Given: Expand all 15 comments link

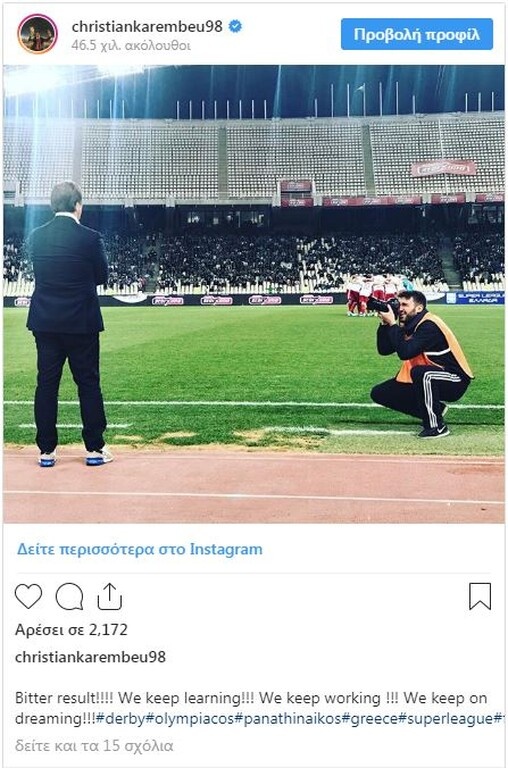Looking at the screenshot, I should (94, 745).
